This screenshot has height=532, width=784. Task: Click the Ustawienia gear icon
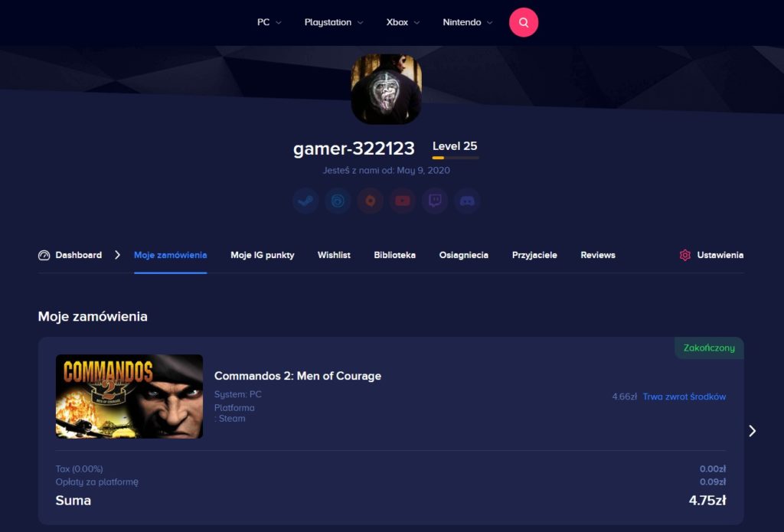pyautogui.click(x=685, y=255)
